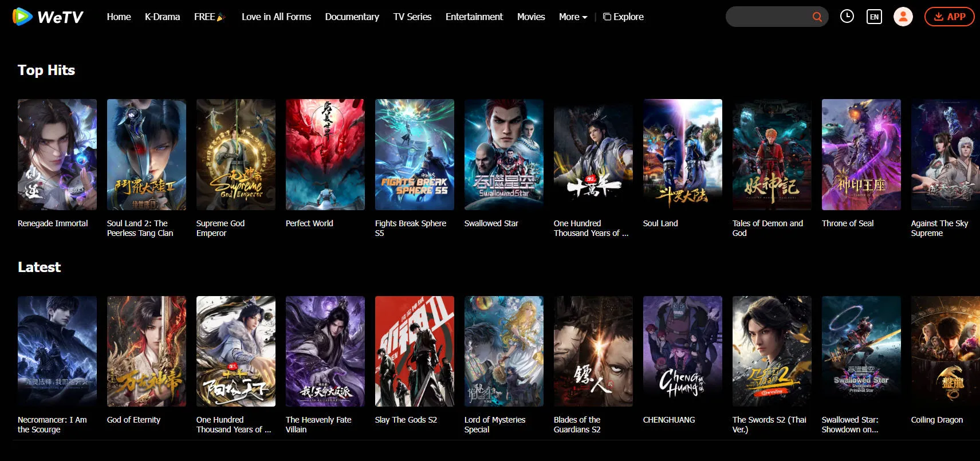Open The Swords S2 Thai Ver. poster

point(772,351)
